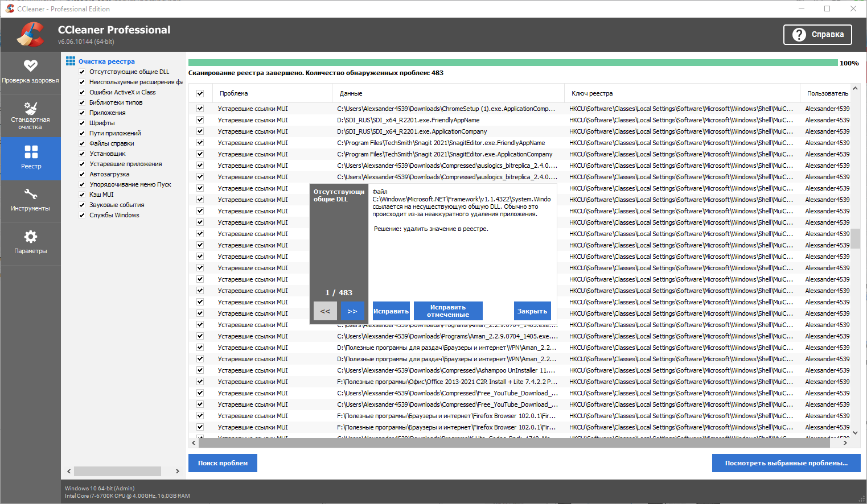Screen dimensions: 867x504
Task: Toggle the 'Автозагрузка' checkbox
Action: pyautogui.click(x=82, y=174)
